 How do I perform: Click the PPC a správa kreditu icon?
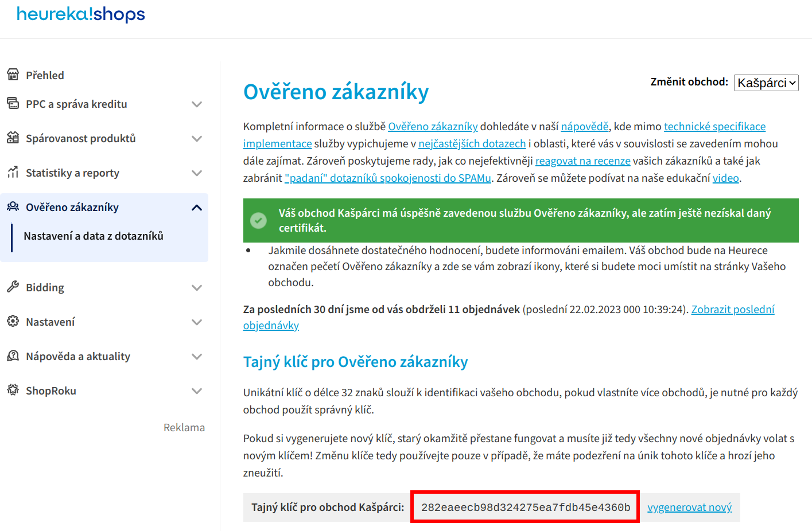[13, 103]
